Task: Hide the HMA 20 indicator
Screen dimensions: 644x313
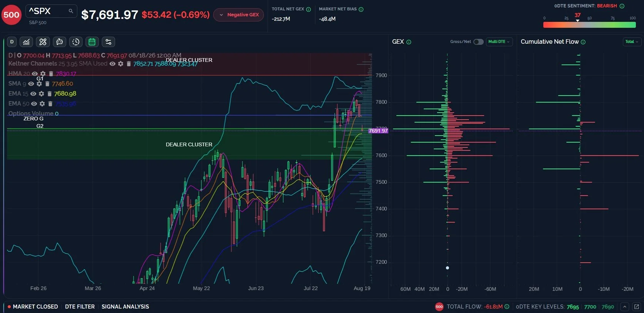Action: (35, 74)
